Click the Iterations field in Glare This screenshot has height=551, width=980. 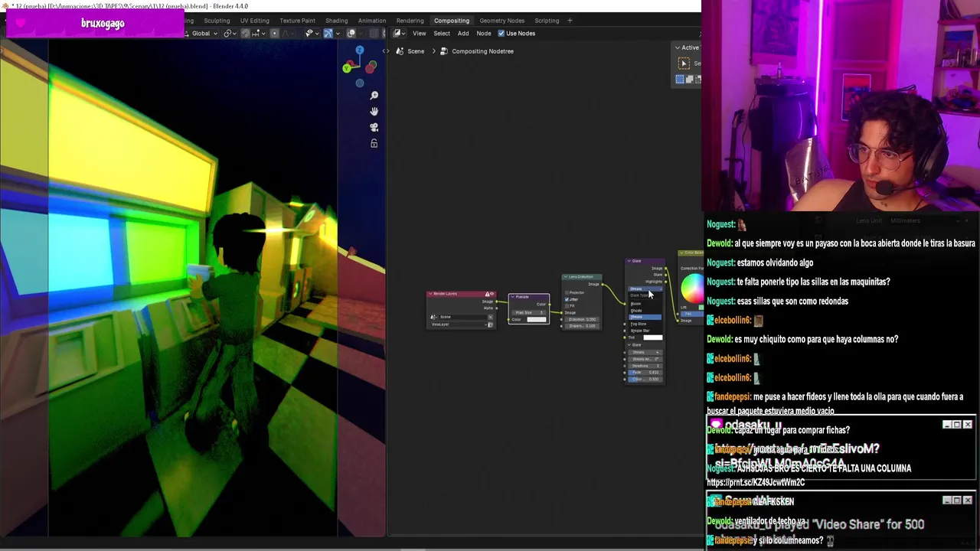click(645, 366)
